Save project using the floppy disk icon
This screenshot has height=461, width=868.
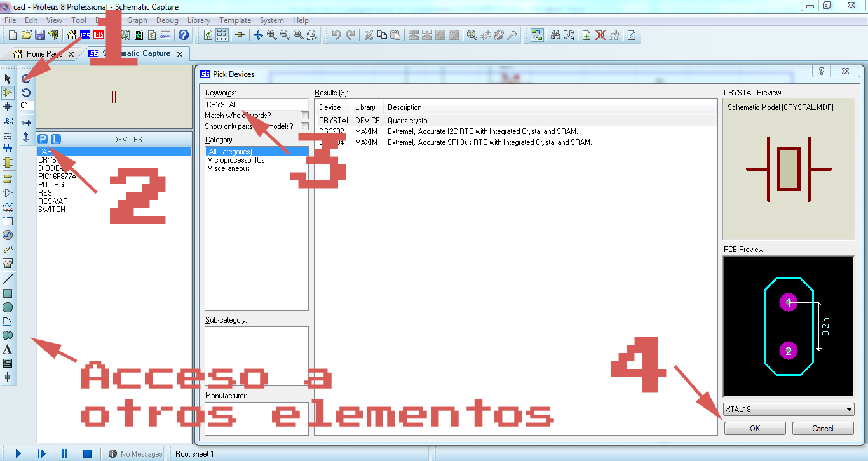pos(39,35)
